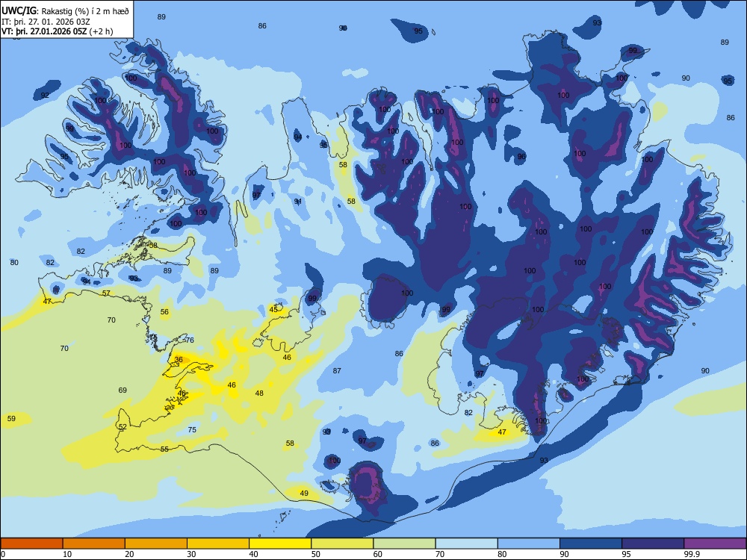Click the orange 10–20 legend swatch
The width and height of the screenshot is (747, 560).
pos(94,544)
